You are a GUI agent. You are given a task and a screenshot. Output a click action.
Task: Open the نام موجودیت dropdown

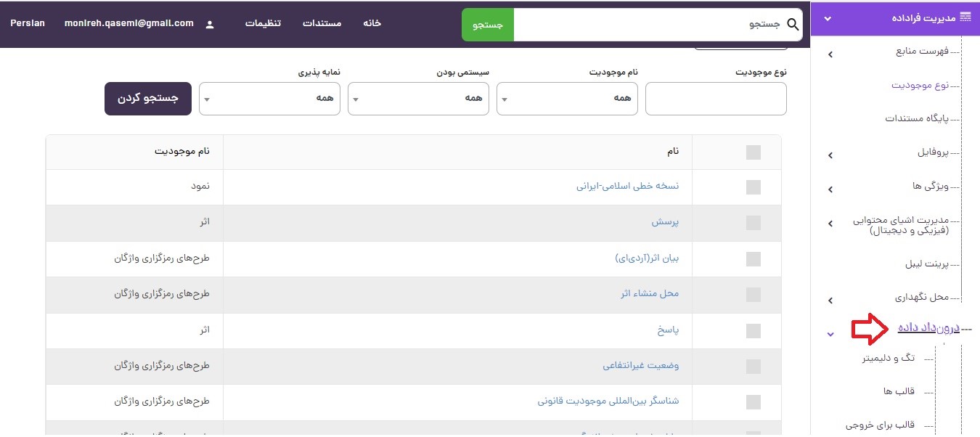tap(567, 99)
